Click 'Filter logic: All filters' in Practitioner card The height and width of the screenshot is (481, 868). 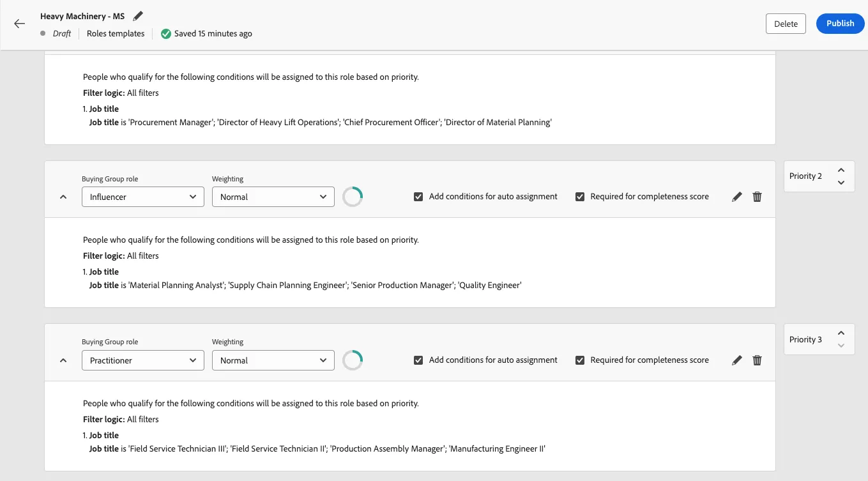pos(121,420)
